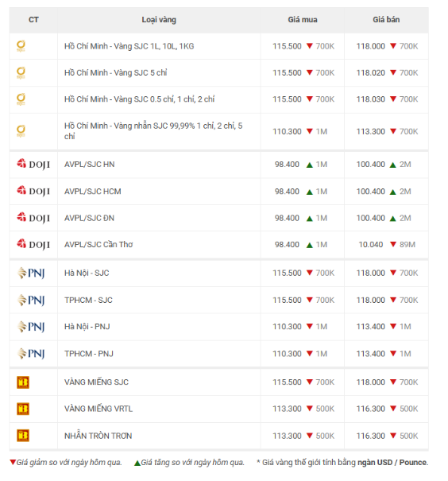The image size is (448, 481).
Task: Click the 118.030 sell price value
Action: point(370,99)
